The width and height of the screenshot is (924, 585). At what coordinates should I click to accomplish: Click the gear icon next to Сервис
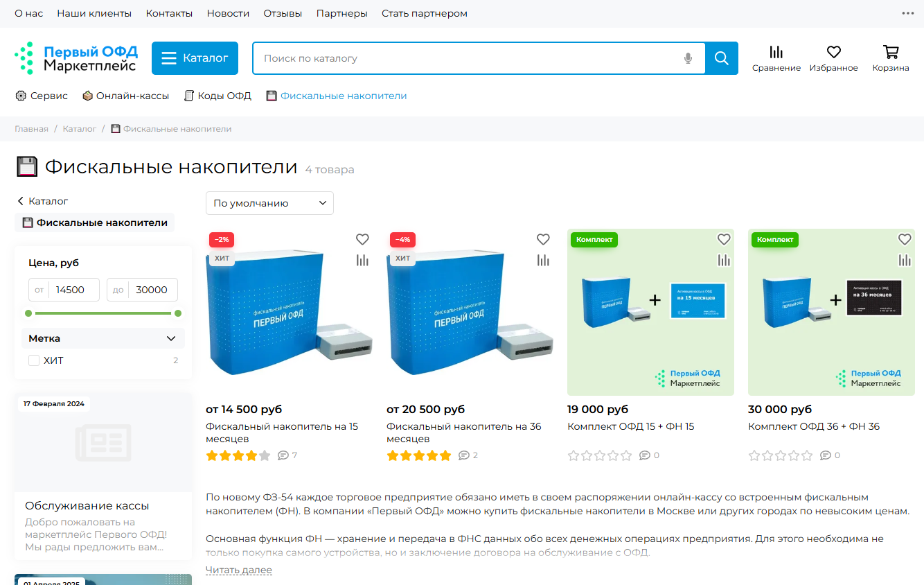click(x=21, y=96)
